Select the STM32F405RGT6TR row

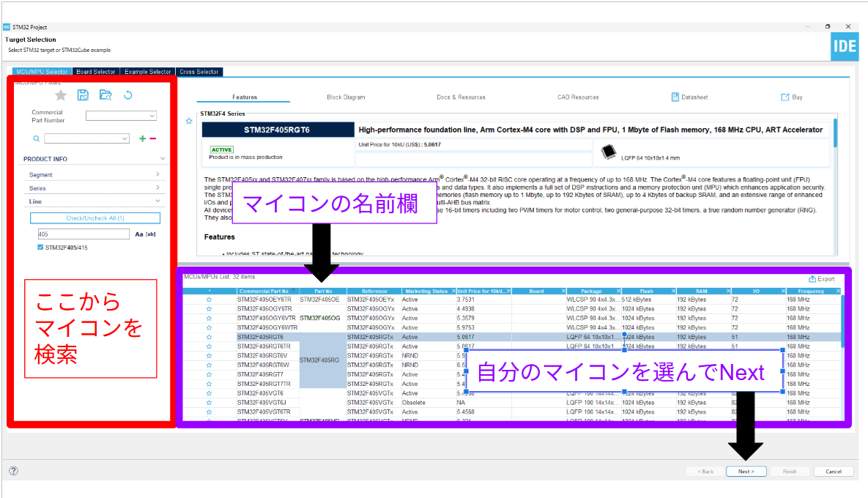(512, 346)
